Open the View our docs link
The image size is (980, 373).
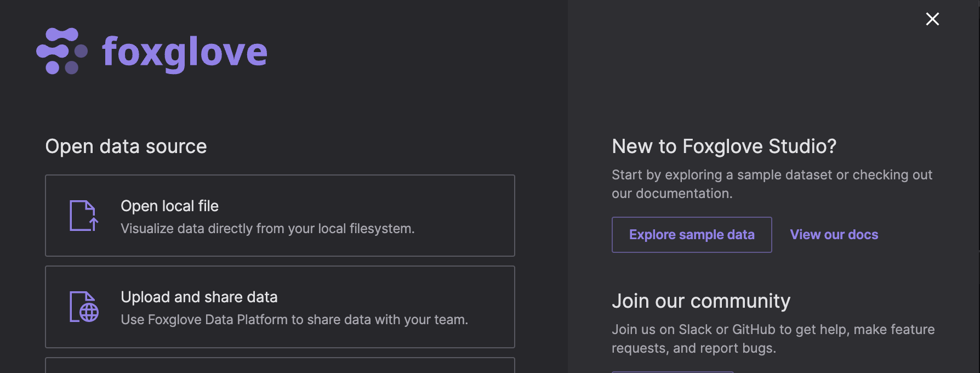click(x=834, y=235)
